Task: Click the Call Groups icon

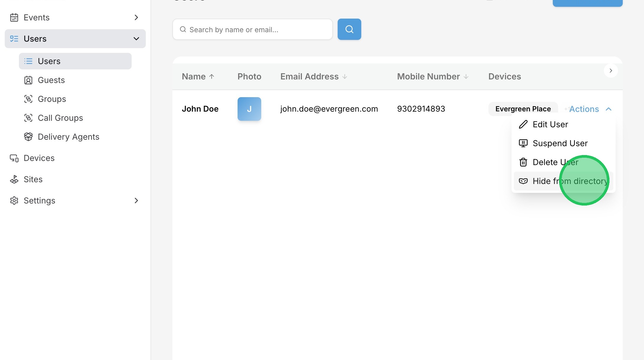Action: tap(28, 118)
